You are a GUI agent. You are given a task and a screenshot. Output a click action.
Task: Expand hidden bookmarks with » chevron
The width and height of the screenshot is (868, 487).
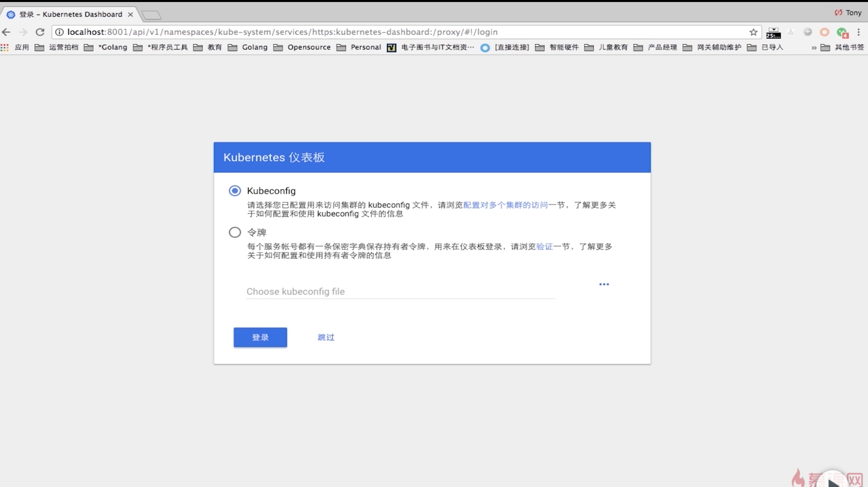click(814, 47)
